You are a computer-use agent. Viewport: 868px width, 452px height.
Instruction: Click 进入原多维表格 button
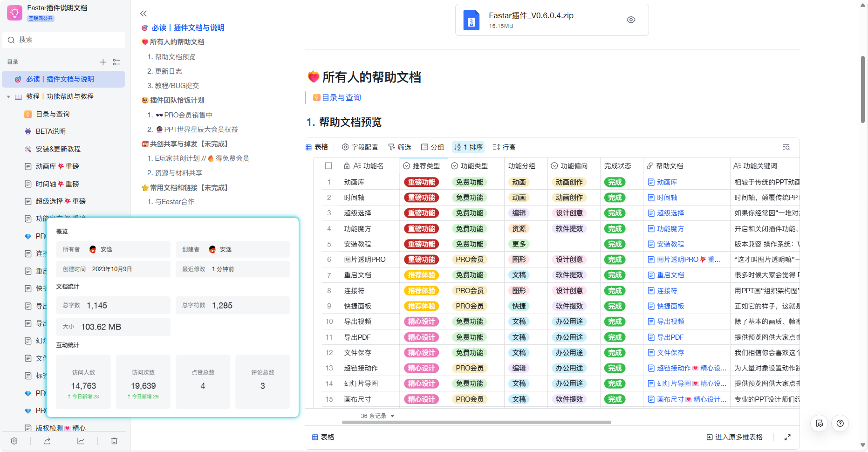pyautogui.click(x=734, y=437)
